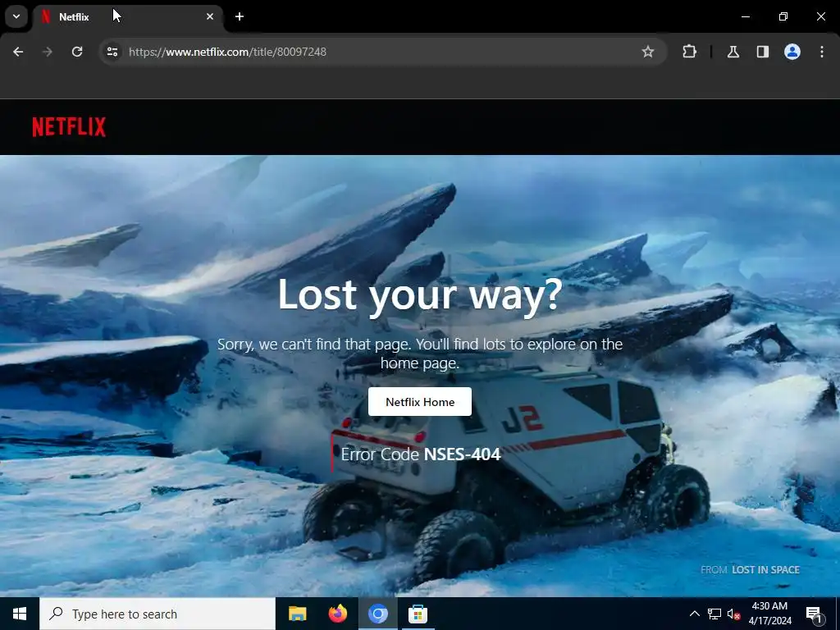
Task: Click the FROM LOST IN SPACE caption
Action: click(750, 569)
